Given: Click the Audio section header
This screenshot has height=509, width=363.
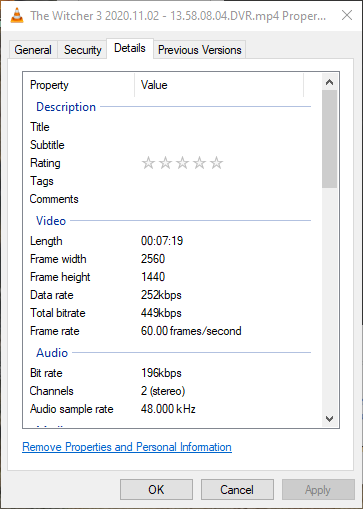Looking at the screenshot, I should click(52, 353).
